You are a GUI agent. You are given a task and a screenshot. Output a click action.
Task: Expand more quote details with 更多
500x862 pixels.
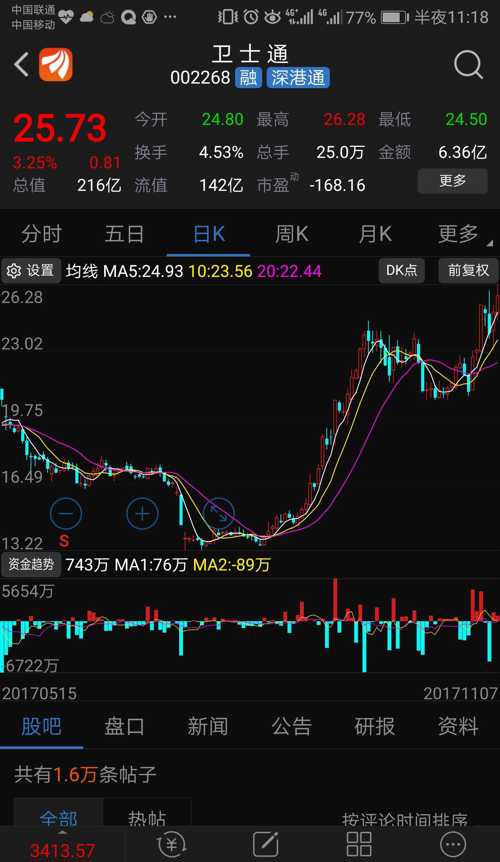point(453,181)
